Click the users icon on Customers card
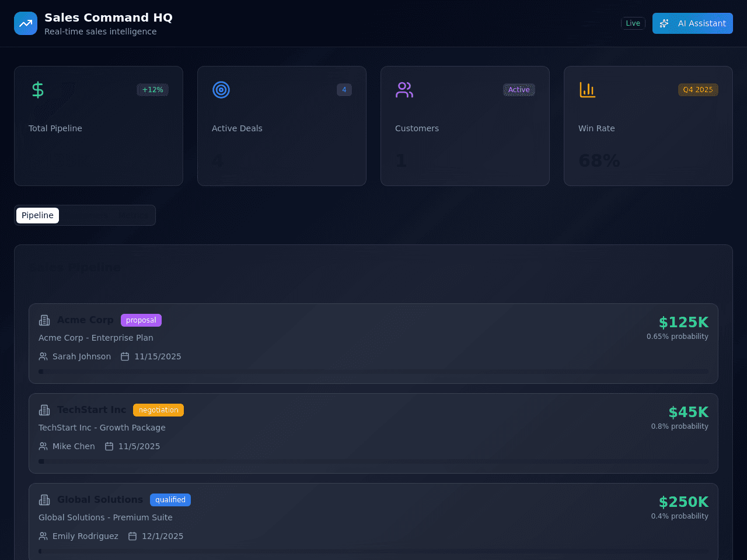This screenshot has height=560, width=747. click(x=404, y=90)
